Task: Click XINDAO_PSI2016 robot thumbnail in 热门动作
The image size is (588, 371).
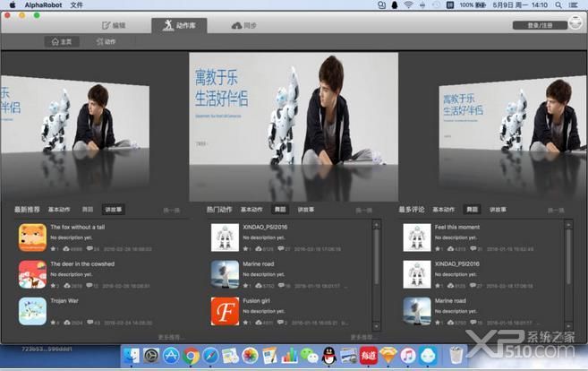Action: pyautogui.click(x=225, y=237)
